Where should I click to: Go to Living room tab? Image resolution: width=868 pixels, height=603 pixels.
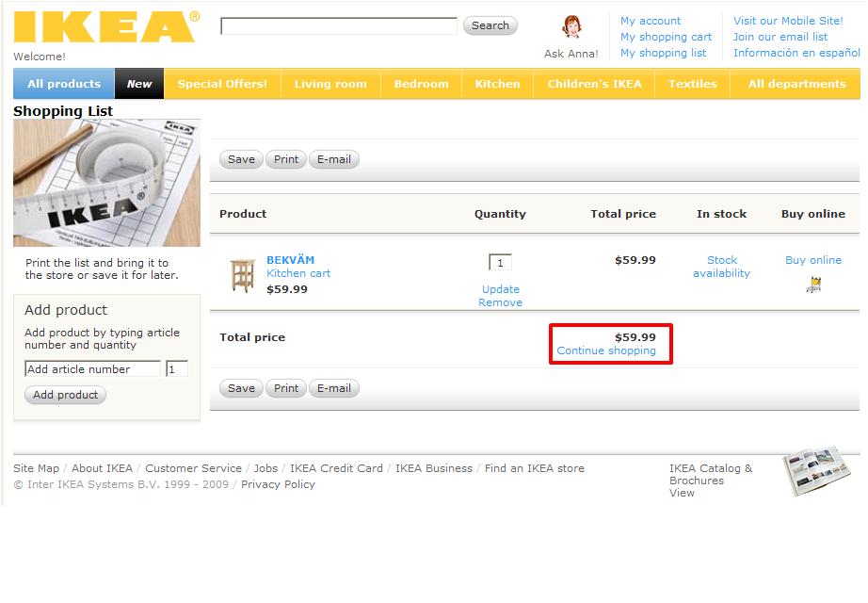click(x=330, y=84)
